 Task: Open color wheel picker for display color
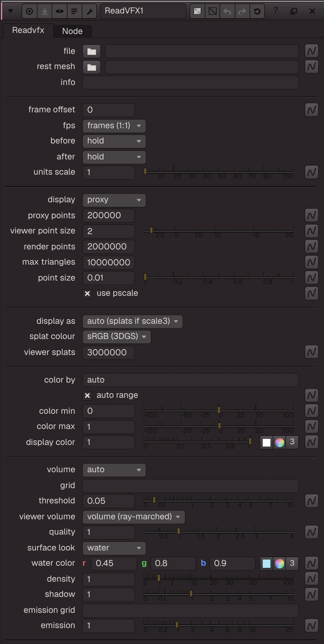coord(279,442)
